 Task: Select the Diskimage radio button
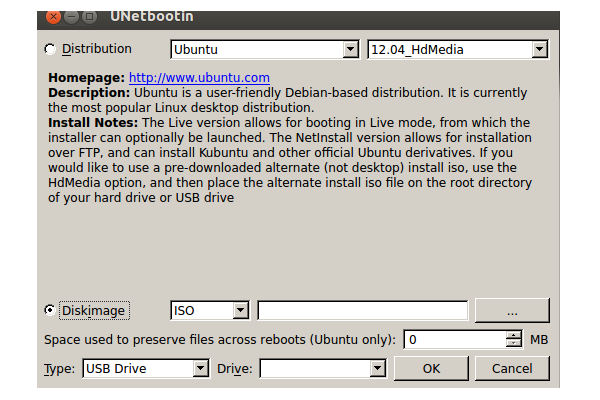(50, 310)
